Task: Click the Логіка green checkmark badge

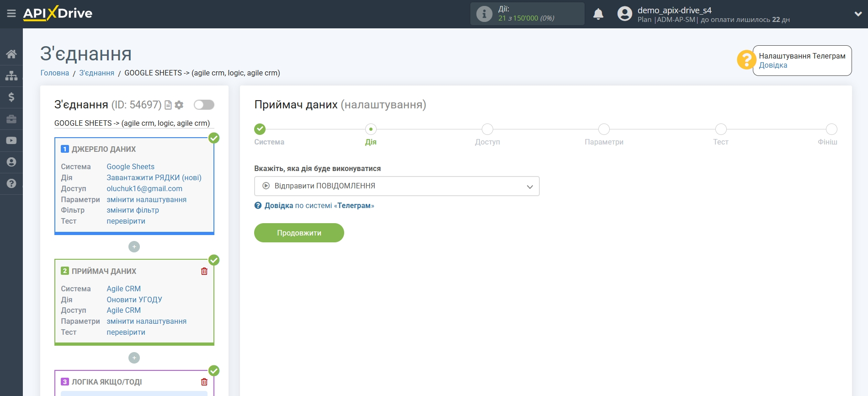Action: pos(214,371)
